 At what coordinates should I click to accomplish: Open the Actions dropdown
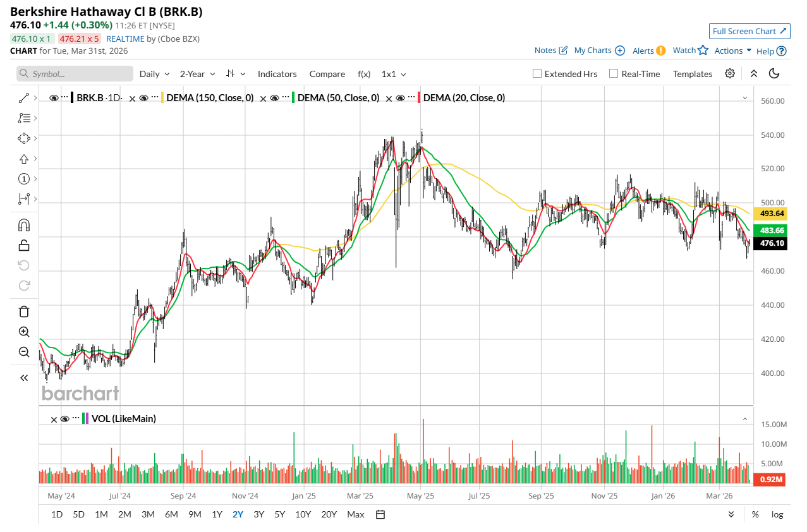click(x=733, y=51)
